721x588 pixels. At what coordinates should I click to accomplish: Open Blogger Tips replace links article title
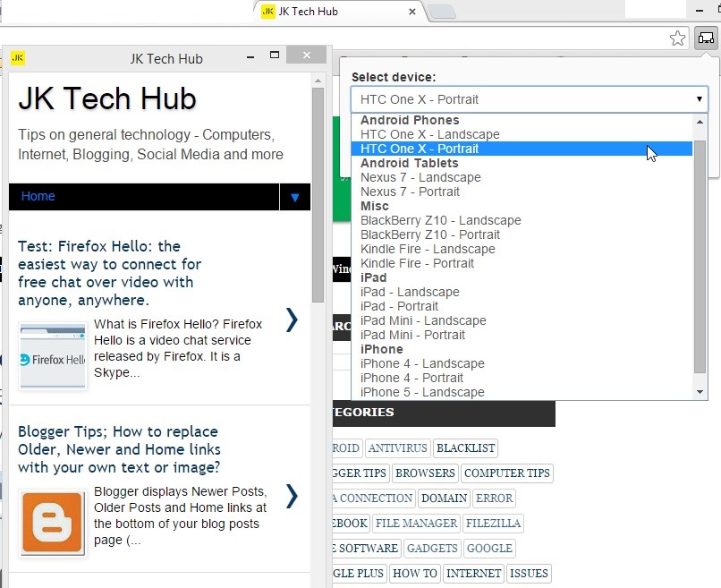coord(119,449)
